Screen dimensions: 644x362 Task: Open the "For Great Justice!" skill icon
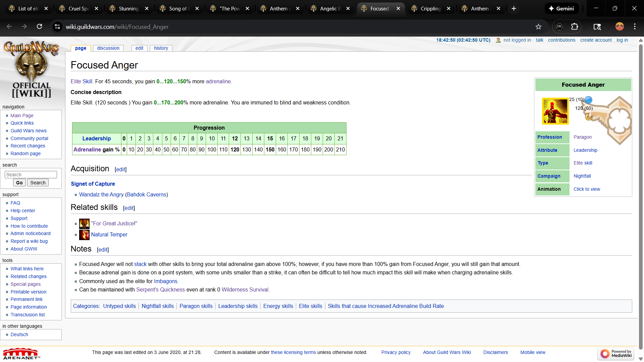[x=84, y=224]
